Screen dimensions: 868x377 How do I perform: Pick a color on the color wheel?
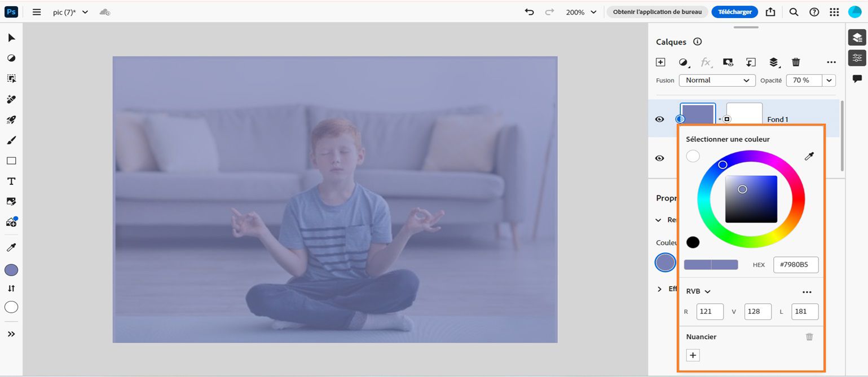pos(722,164)
